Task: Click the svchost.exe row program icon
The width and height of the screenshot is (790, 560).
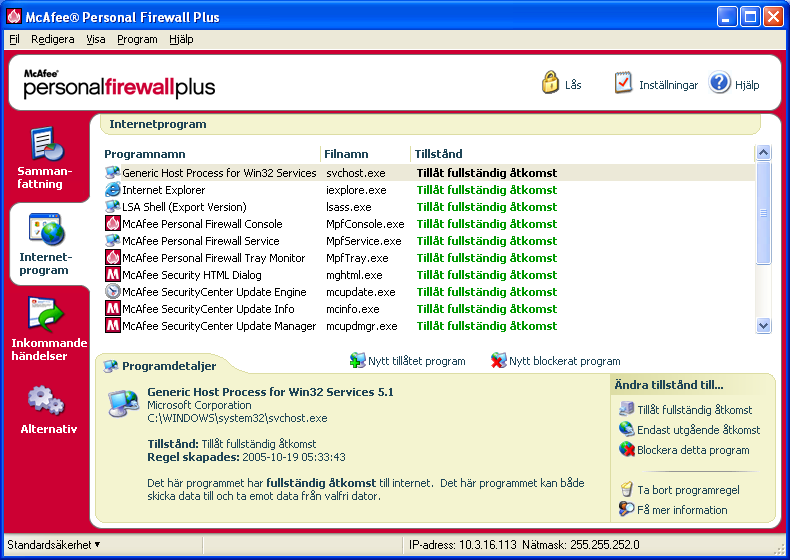Action: (112, 173)
